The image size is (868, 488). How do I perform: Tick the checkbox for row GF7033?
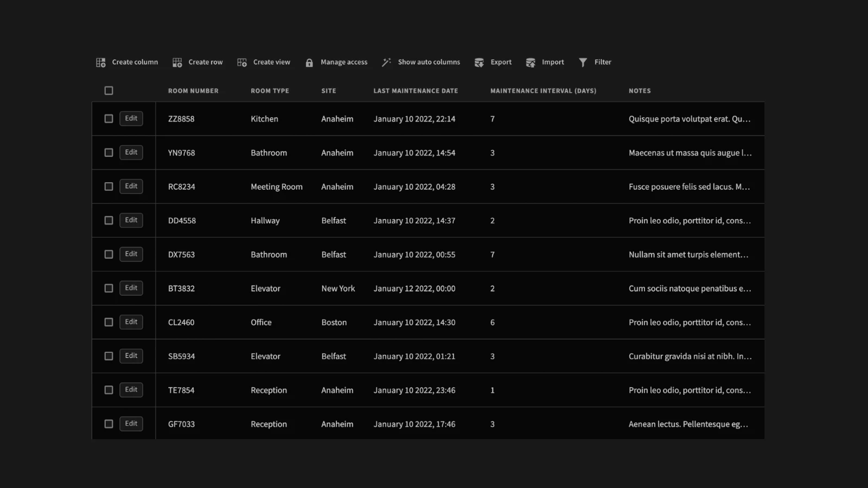tap(108, 424)
